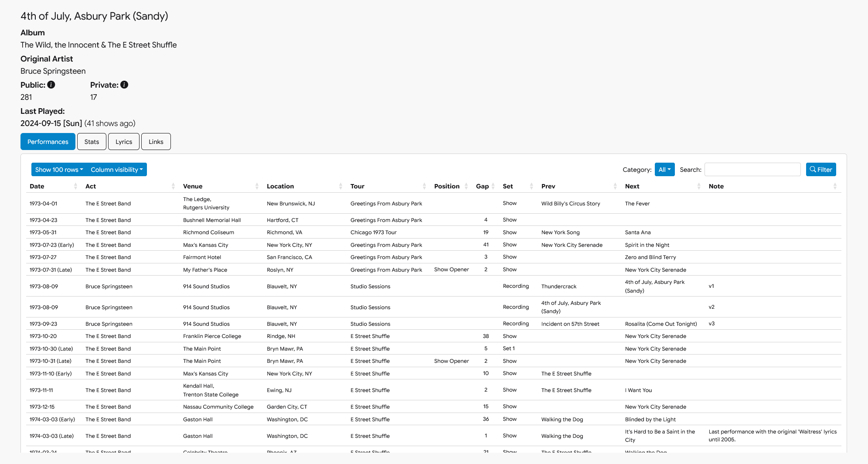The image size is (868, 464).
Task: Open Rosalita (Come Out Tonight) song link
Action: click(660, 324)
